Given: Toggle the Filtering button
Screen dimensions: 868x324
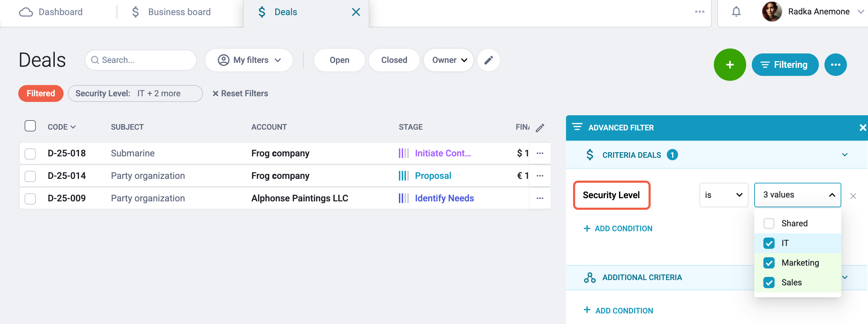Looking at the screenshot, I should pos(785,65).
